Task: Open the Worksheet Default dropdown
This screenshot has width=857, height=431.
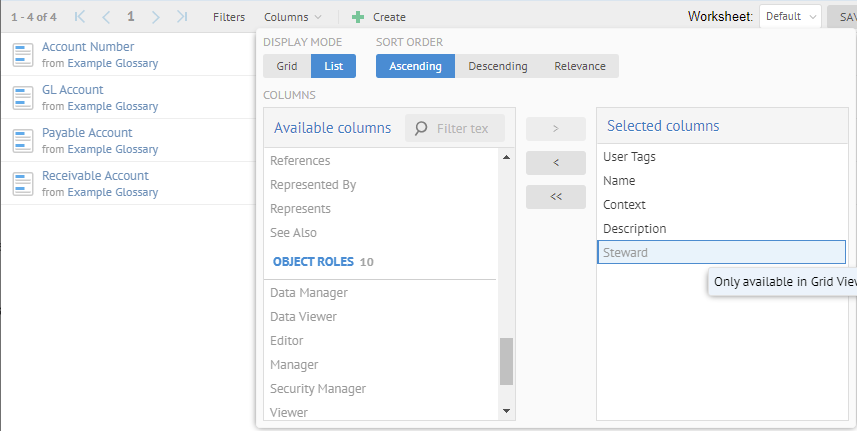Action: click(x=790, y=17)
